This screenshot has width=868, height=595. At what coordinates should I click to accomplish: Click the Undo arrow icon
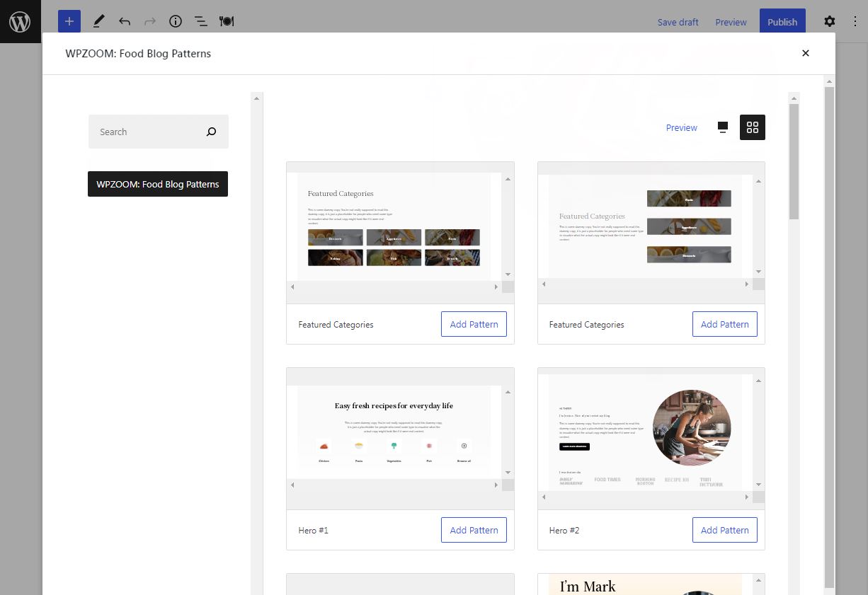point(125,21)
